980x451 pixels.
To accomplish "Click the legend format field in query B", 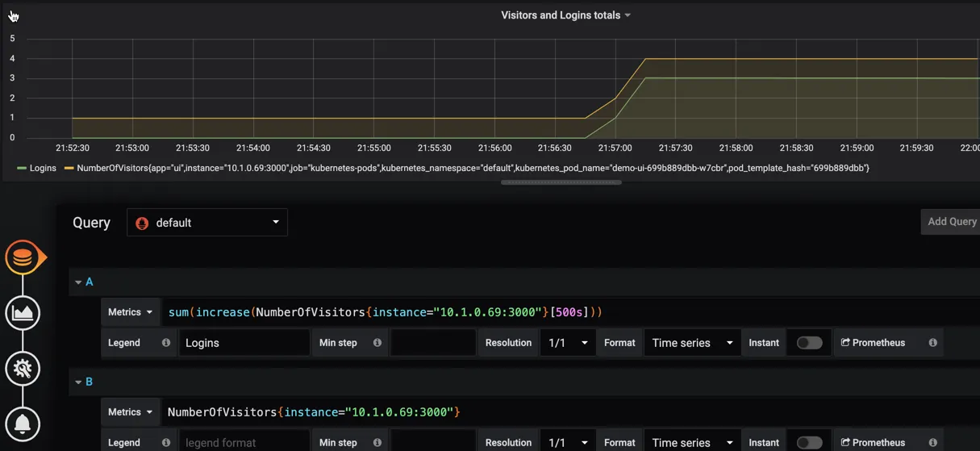I will (x=244, y=442).
